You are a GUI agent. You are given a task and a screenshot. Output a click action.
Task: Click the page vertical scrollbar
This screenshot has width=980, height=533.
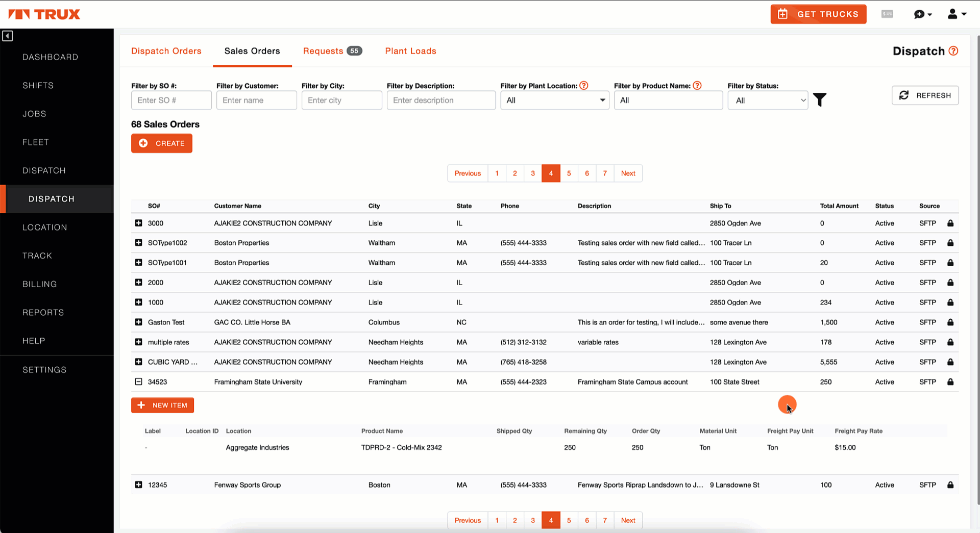pyautogui.click(x=977, y=270)
